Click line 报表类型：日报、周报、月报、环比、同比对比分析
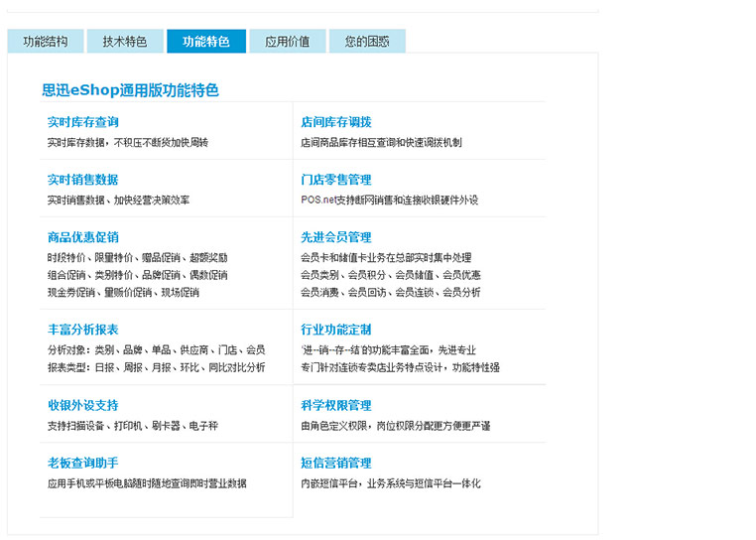Image resolution: width=756 pixels, height=540 pixels. coord(156,366)
